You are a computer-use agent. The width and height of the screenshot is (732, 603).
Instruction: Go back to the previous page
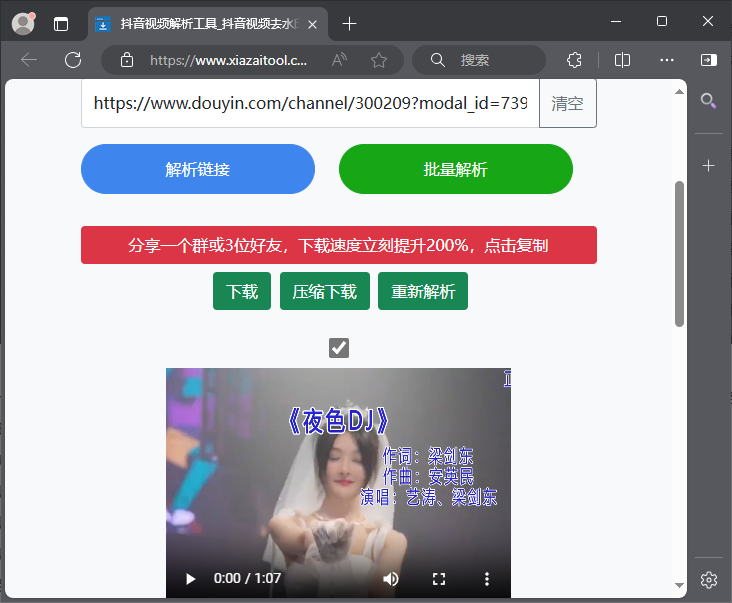click(29, 60)
